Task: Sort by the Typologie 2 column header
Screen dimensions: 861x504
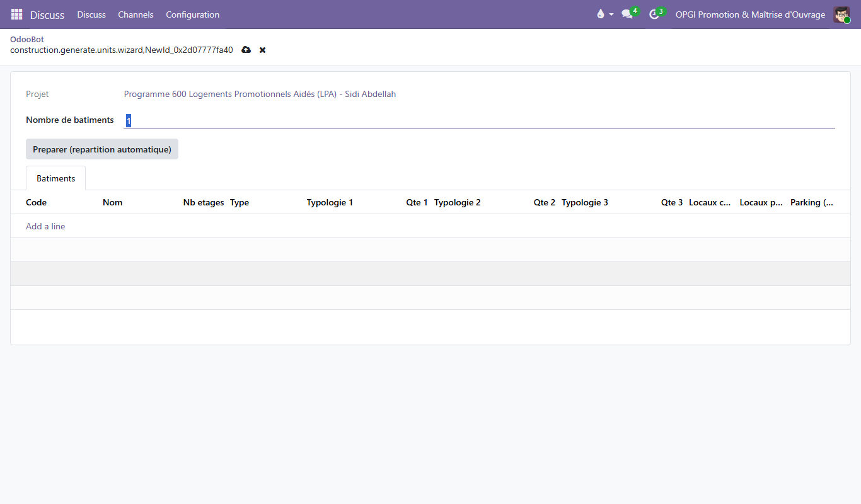Action: 458,202
